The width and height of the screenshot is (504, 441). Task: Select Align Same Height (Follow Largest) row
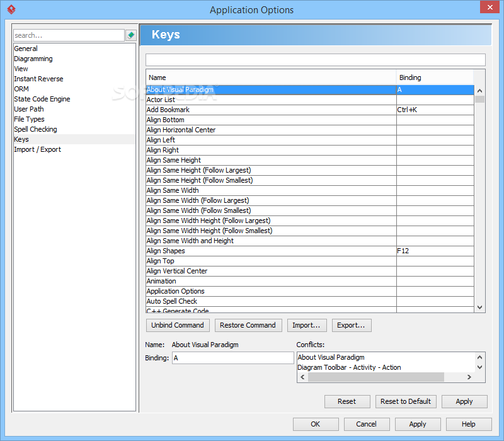tap(310, 170)
